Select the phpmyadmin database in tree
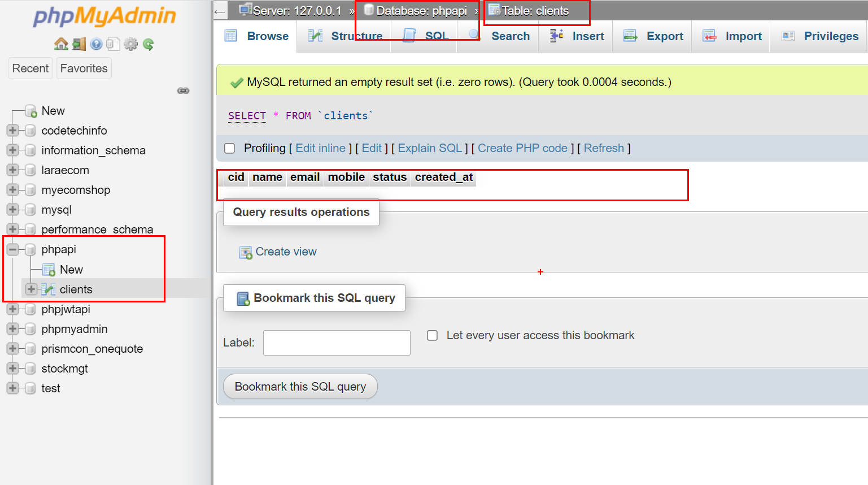Image resolution: width=868 pixels, height=485 pixels. pyautogui.click(x=75, y=329)
